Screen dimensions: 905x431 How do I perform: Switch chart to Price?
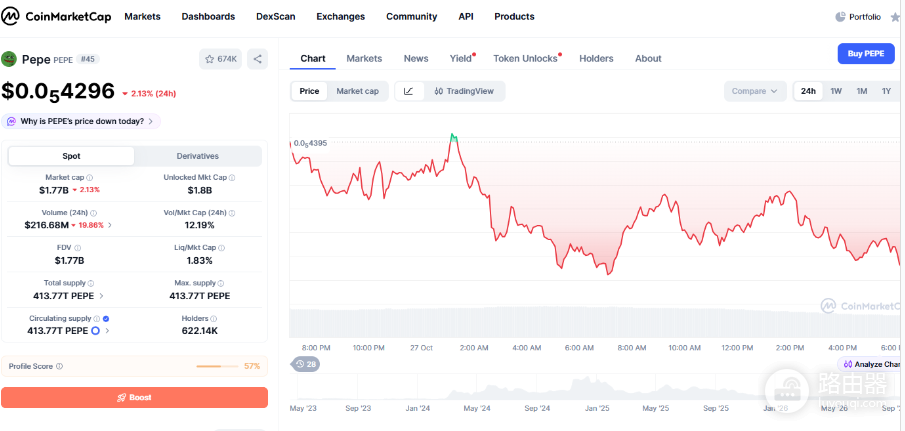click(309, 91)
